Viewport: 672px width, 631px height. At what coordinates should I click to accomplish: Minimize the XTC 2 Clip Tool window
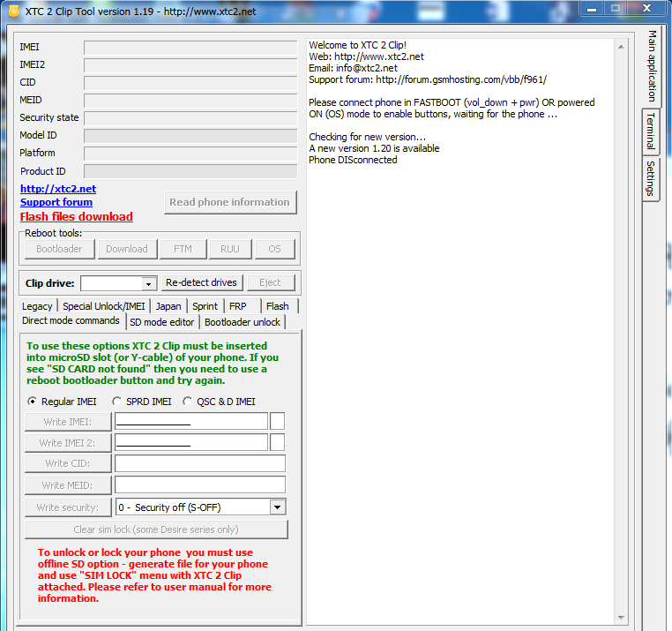point(592,9)
